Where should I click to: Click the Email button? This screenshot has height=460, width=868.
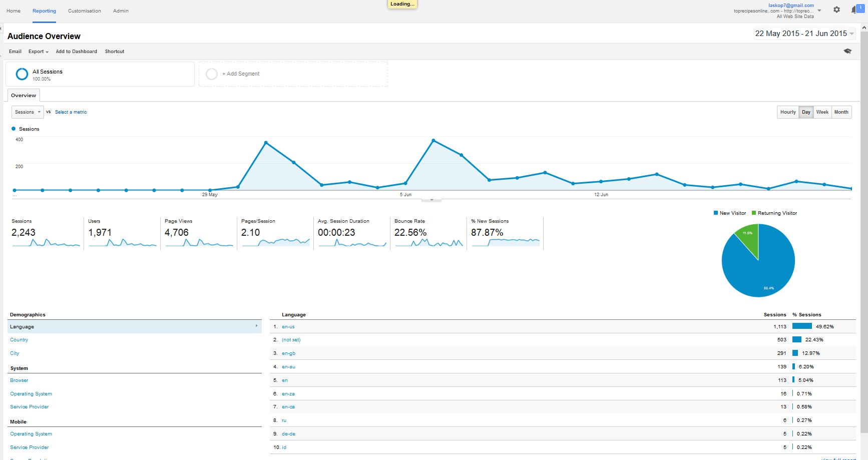(15, 52)
